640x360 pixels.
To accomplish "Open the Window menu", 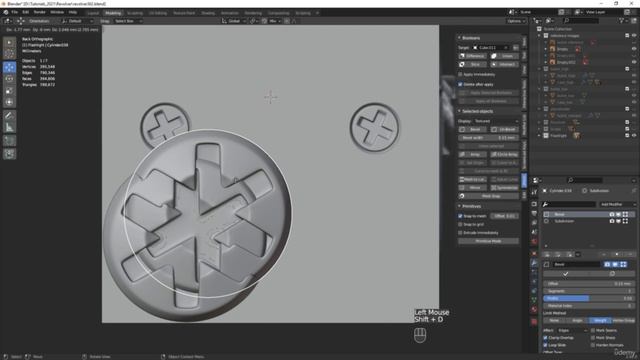I will pyautogui.click(x=57, y=12).
